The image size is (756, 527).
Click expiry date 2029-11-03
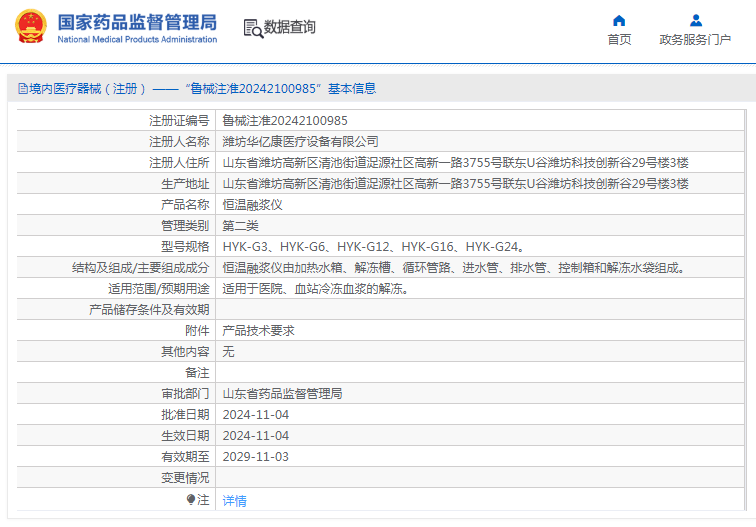pyautogui.click(x=256, y=457)
